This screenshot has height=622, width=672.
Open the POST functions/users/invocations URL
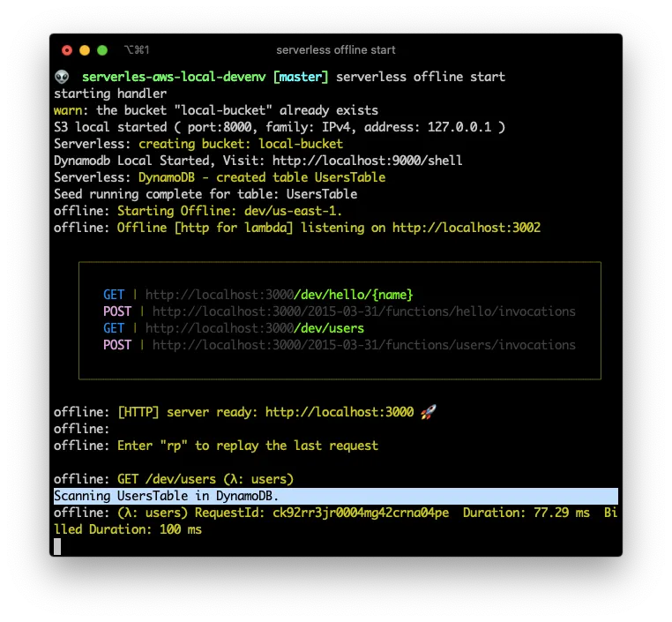pyautogui.click(x=364, y=345)
